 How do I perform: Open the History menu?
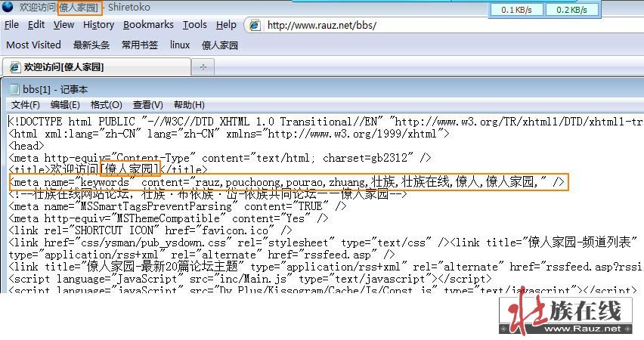tap(98, 25)
